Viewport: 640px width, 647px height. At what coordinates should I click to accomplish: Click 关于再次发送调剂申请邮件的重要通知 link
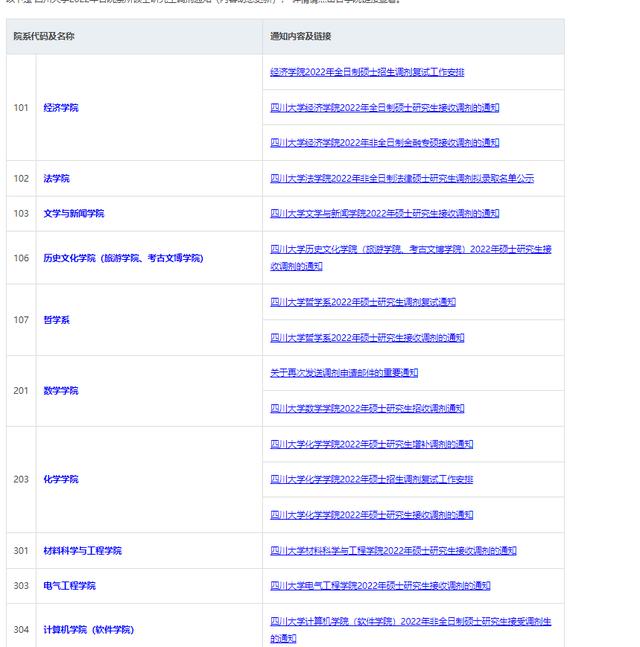pos(344,373)
